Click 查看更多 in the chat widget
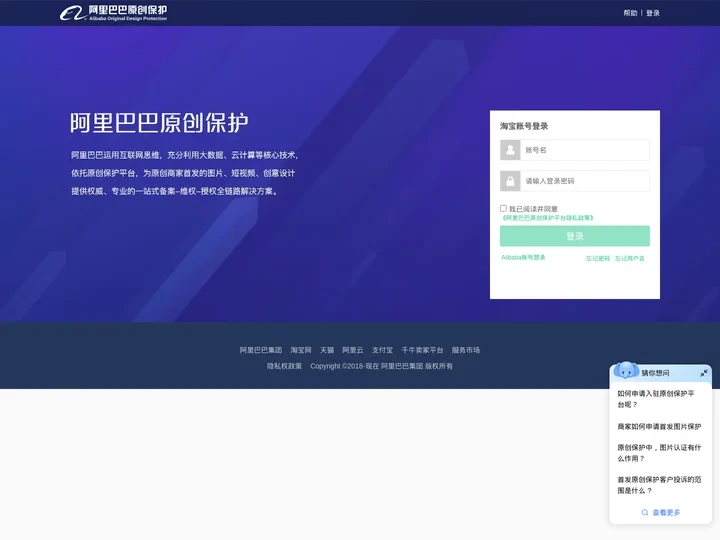Viewport: 720px width, 540px height. tap(661, 512)
